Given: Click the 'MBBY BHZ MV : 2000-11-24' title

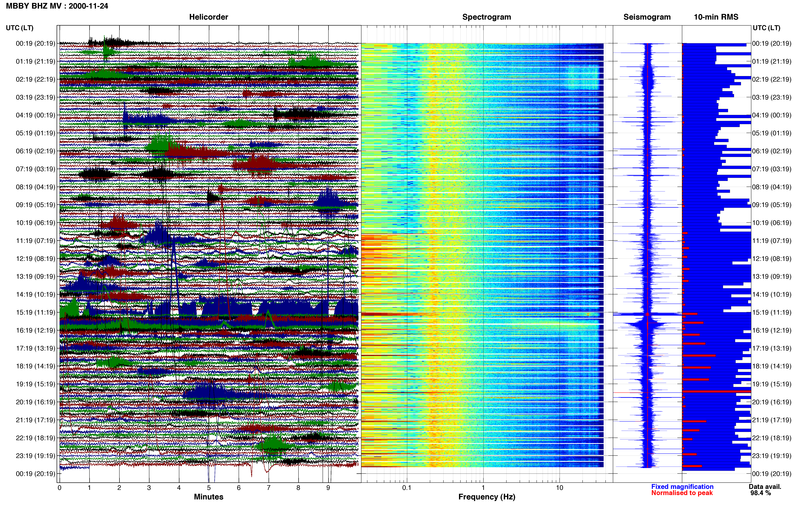Looking at the screenshot, I should pos(57,6).
